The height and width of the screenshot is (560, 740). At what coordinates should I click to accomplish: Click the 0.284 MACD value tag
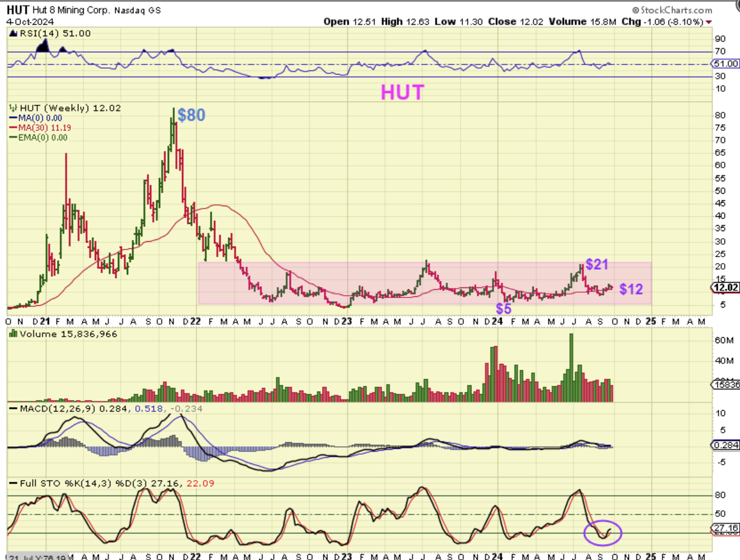coord(725,445)
